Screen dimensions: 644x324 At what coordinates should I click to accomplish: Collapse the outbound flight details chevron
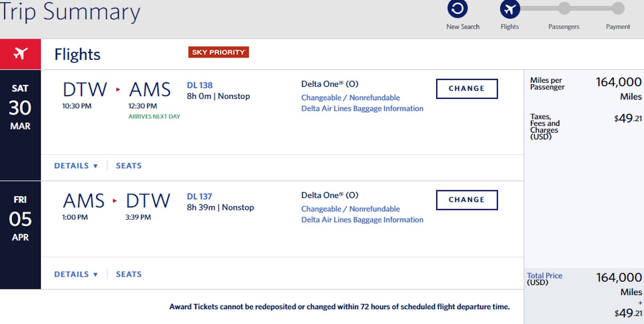pyautogui.click(x=95, y=166)
